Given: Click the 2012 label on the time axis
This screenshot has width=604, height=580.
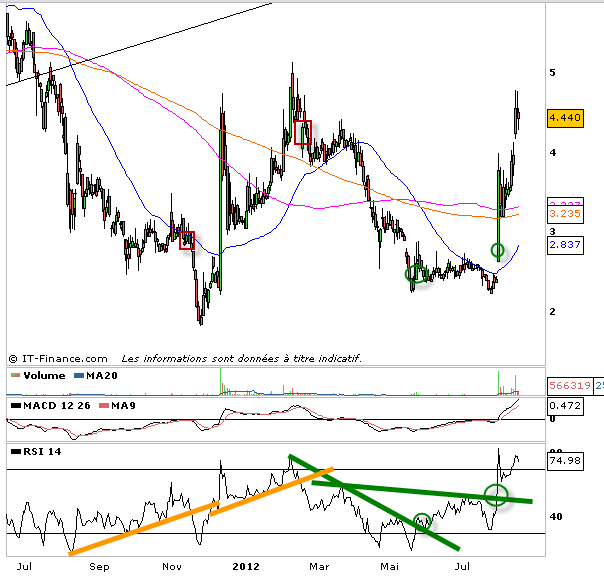Looking at the screenshot, I should click(x=245, y=565).
